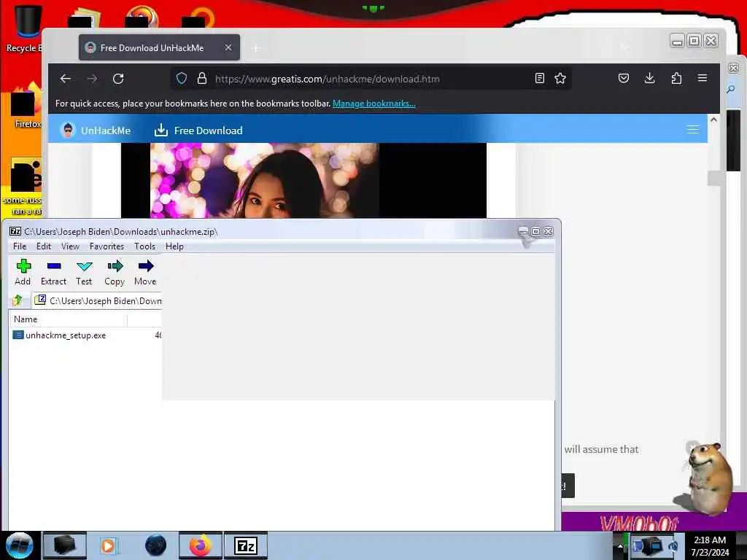Click the Free Download link in site header
The width and height of the screenshot is (747, 560).
click(x=198, y=130)
